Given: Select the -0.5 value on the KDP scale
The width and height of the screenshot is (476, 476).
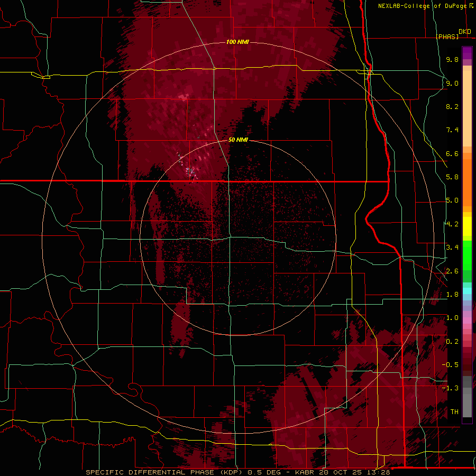Looking at the screenshot, I should (x=450, y=365).
